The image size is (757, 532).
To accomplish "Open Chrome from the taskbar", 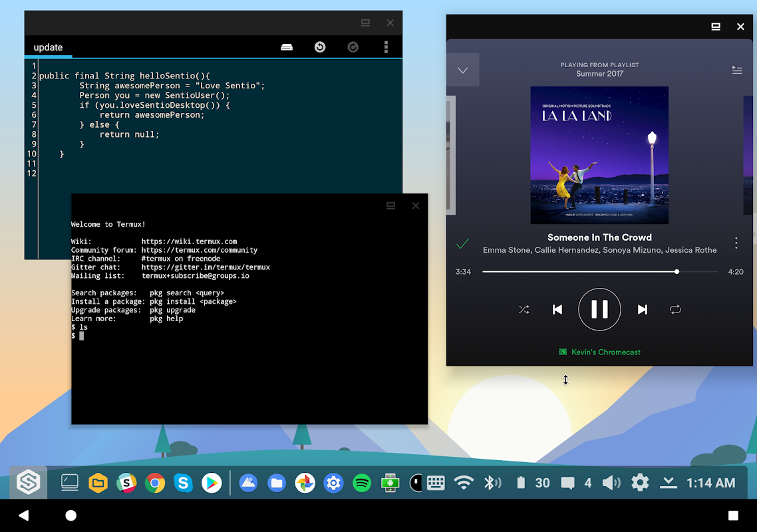I will click(154, 483).
